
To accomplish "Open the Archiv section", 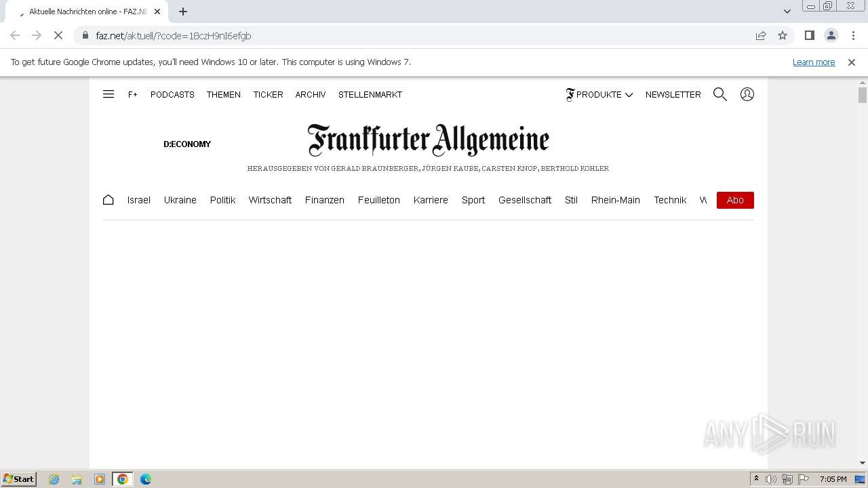I will pyautogui.click(x=311, y=94).
